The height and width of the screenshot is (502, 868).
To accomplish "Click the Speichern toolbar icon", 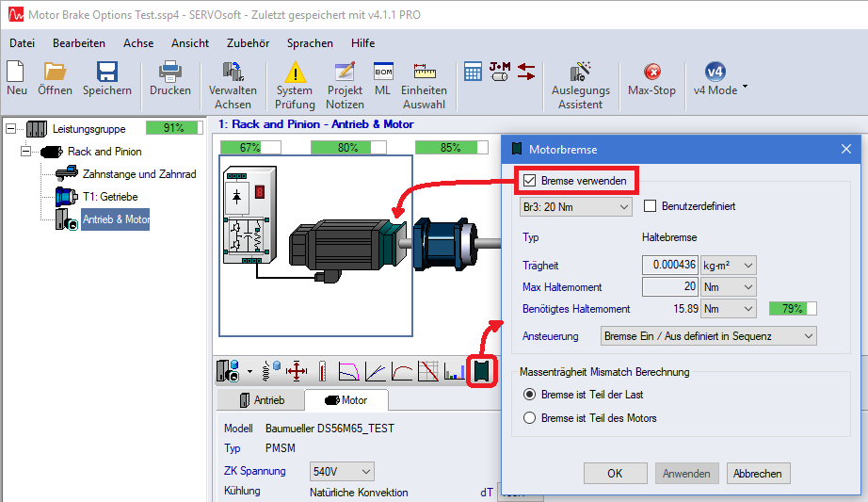I will [x=106, y=79].
